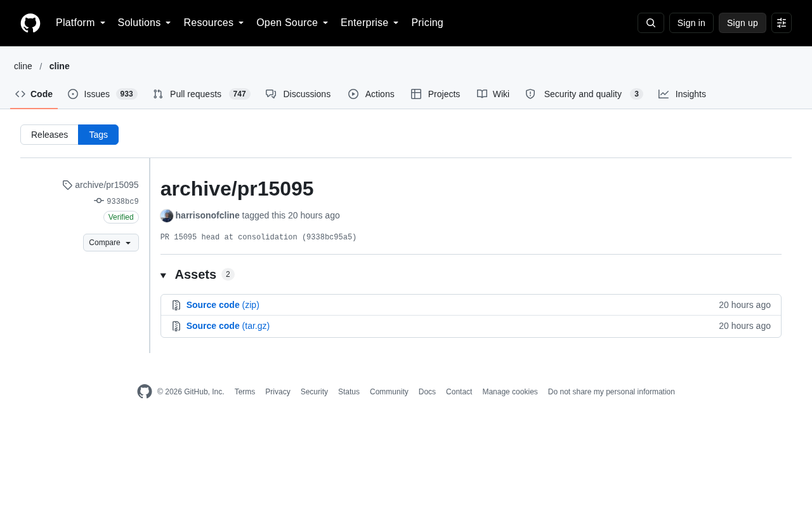Open the search magnifier button
812x508 pixels.
pos(651,23)
